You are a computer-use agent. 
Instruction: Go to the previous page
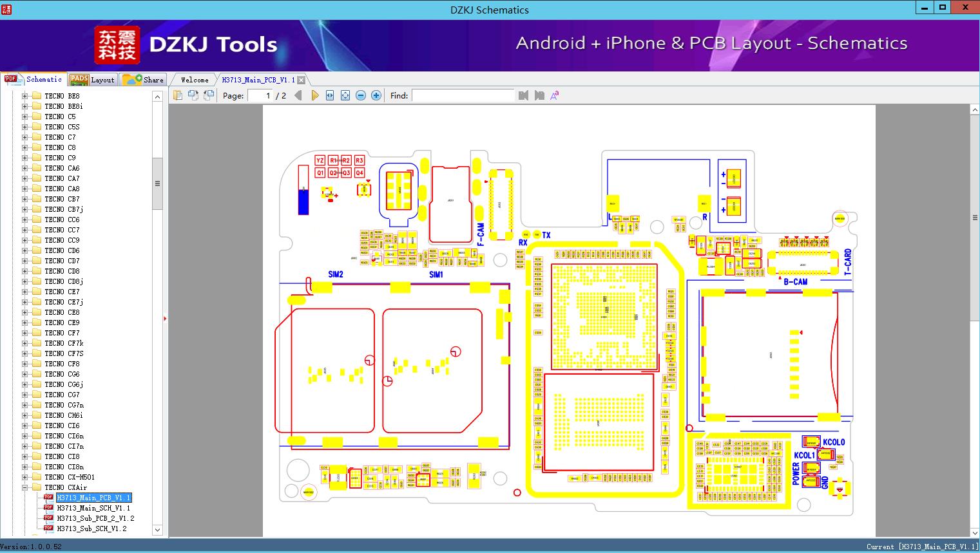(298, 95)
